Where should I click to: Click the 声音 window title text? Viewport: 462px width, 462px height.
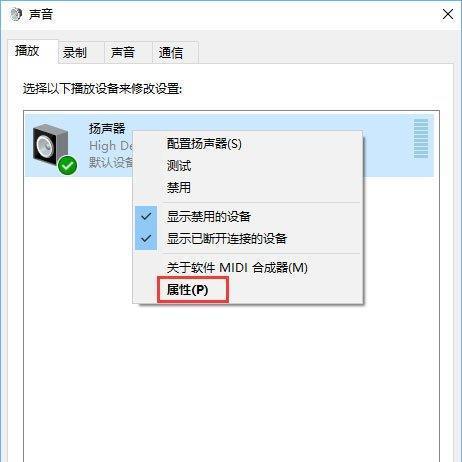tap(41, 14)
